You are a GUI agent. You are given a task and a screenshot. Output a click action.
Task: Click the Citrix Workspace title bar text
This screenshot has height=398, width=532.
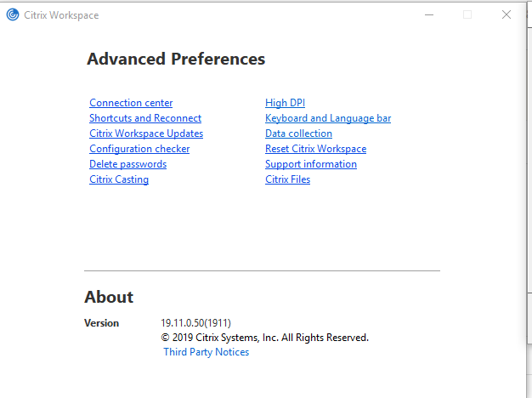[61, 15]
